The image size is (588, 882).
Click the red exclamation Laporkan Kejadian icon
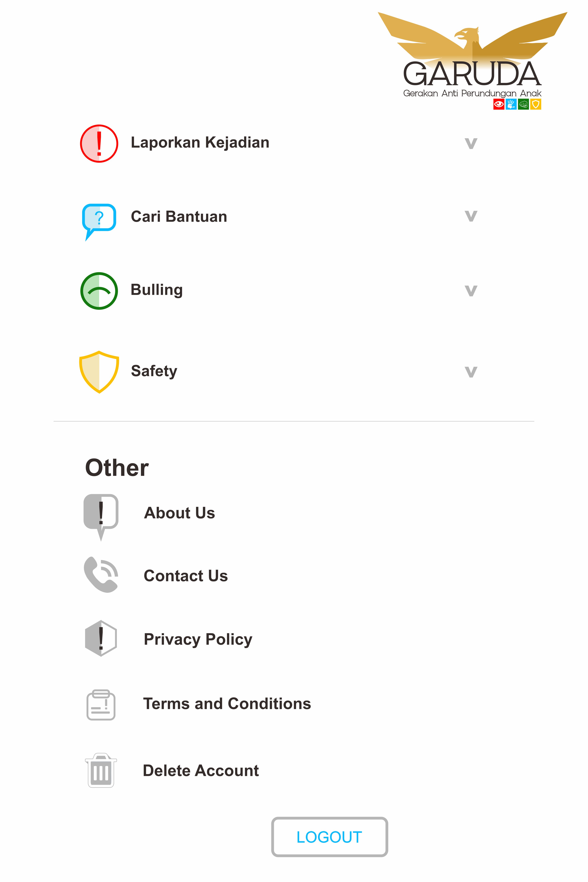(99, 144)
